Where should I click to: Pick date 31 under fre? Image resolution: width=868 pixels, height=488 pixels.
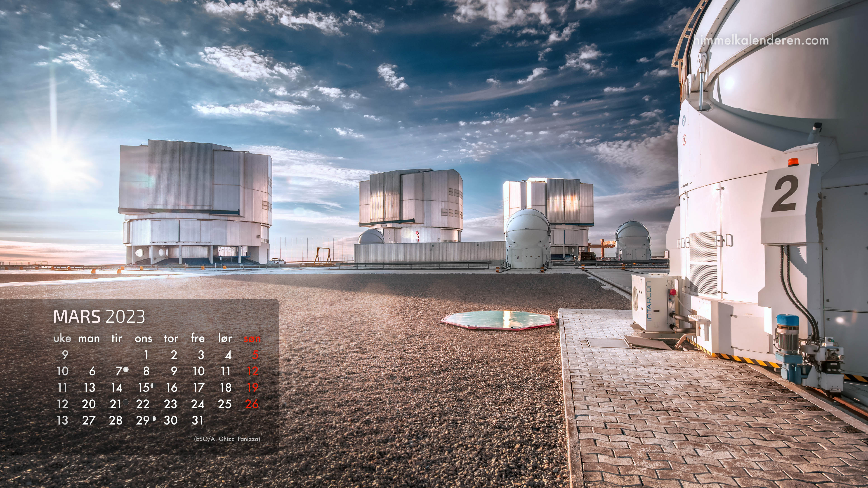pos(198,420)
